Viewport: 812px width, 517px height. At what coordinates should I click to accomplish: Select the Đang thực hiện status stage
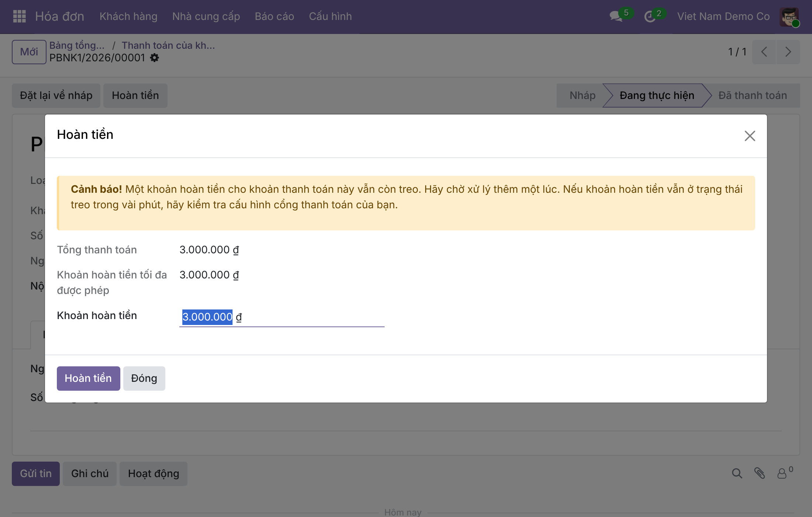[657, 96]
